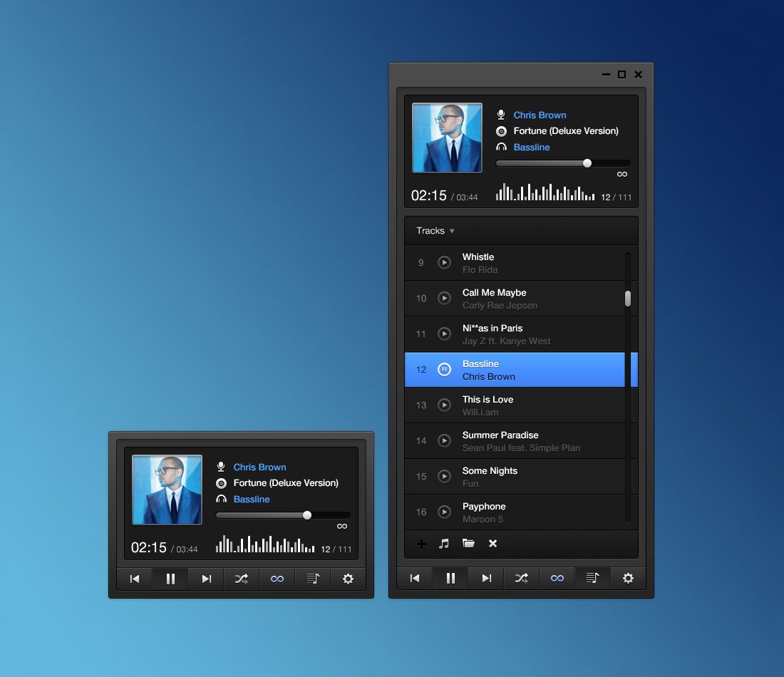This screenshot has width=784, height=677.
Task: Click Fortune (Deluxe Version) in mini player
Action: (286, 483)
